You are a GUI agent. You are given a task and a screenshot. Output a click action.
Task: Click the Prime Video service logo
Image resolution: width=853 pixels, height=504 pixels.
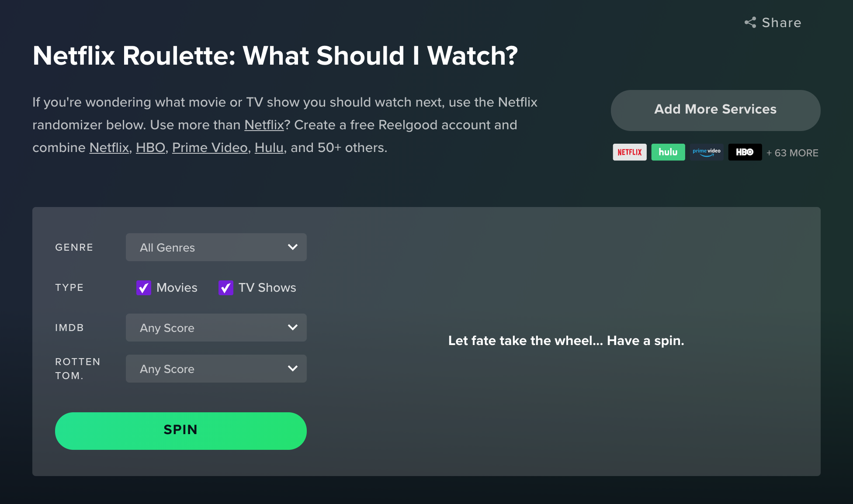point(707,152)
